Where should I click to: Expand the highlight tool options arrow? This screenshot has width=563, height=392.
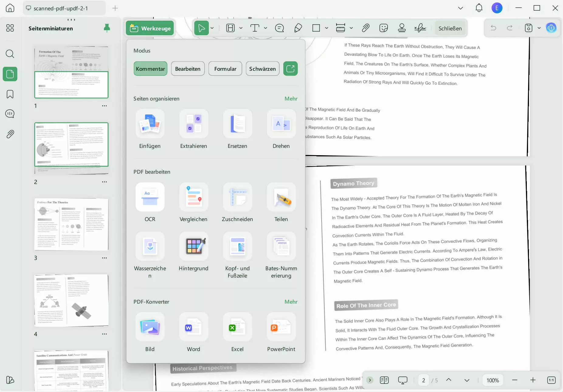241,28
